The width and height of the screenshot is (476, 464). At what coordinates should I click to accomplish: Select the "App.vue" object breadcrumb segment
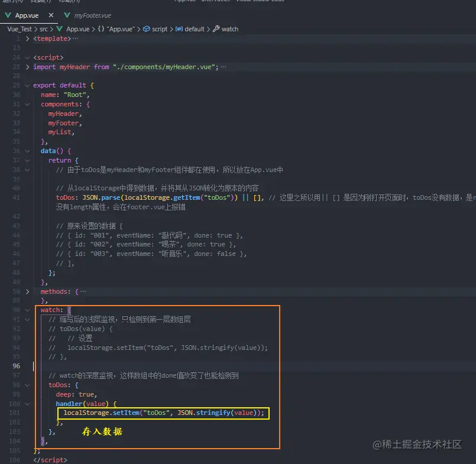(121, 29)
